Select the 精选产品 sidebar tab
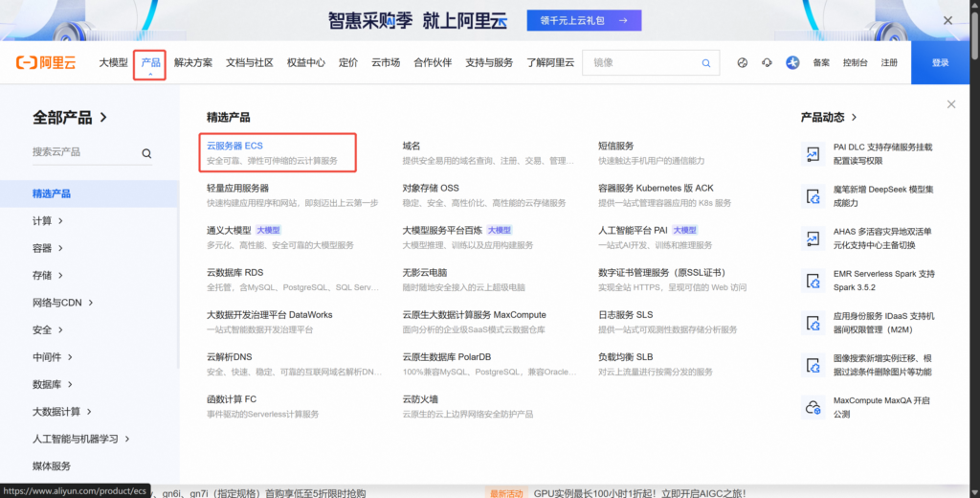This screenshot has height=498, width=980. (x=52, y=193)
